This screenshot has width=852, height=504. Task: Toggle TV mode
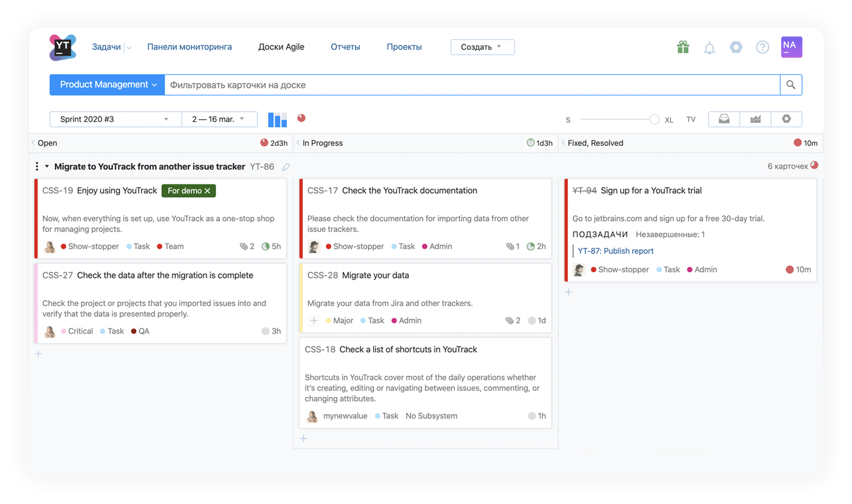pyautogui.click(x=691, y=120)
